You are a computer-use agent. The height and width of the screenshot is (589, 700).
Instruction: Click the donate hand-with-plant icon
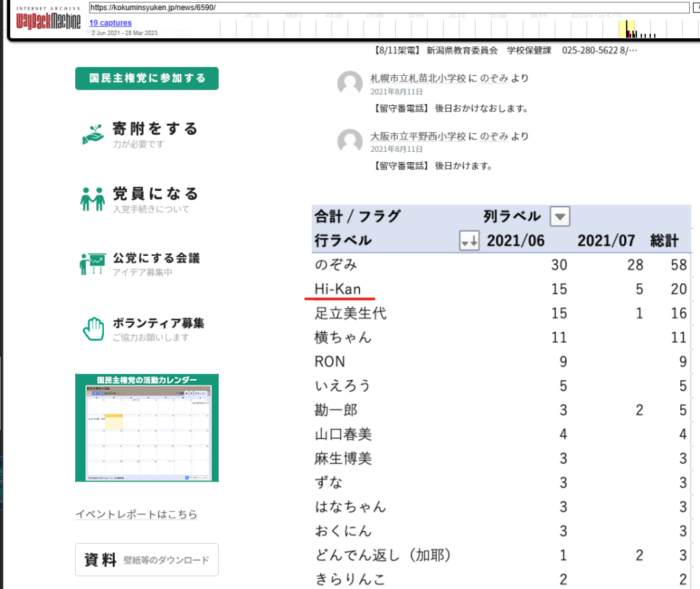(x=92, y=135)
